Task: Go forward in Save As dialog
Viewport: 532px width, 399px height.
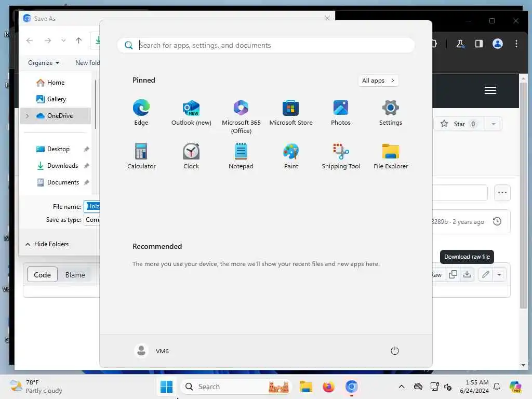Action: (48, 41)
